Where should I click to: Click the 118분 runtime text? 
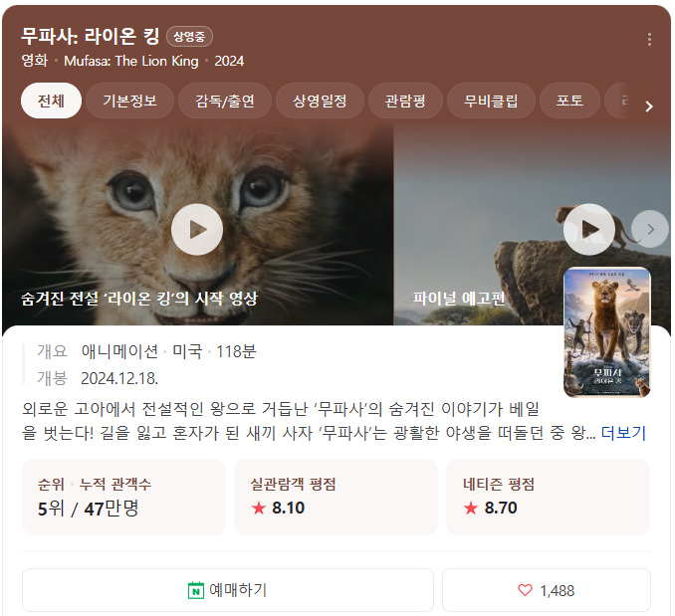point(236,351)
